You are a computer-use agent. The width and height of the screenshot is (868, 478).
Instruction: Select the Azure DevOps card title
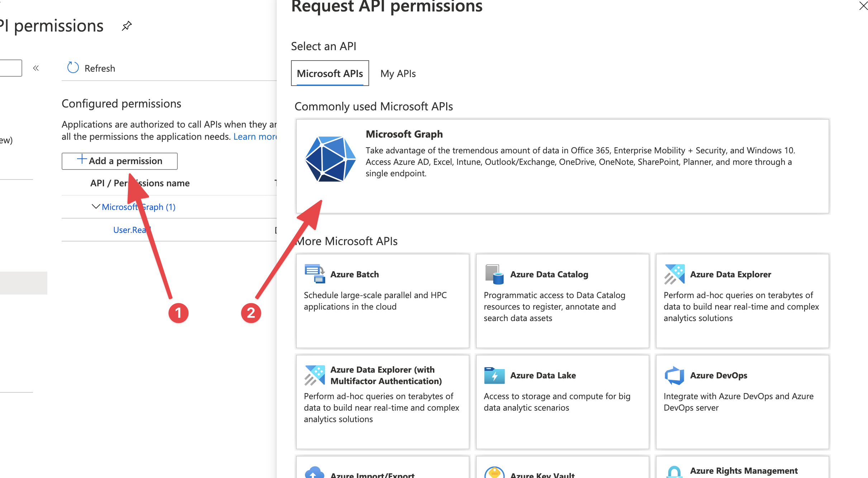(x=719, y=375)
